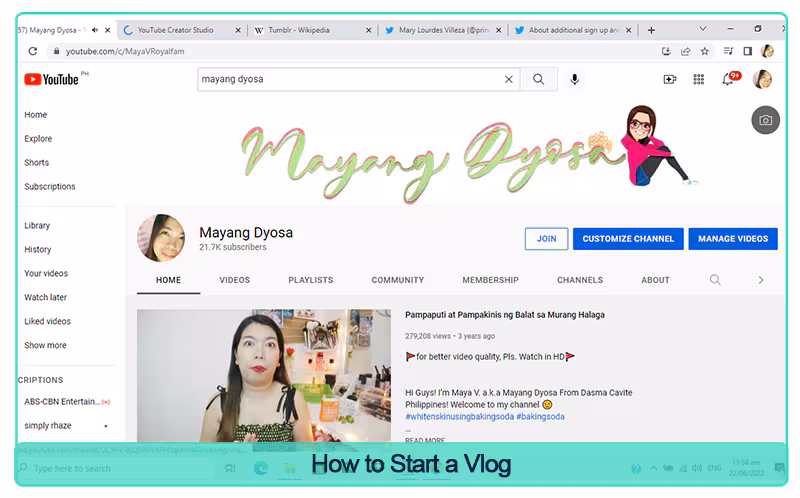
Task: Open Watch later in sidebar
Action: [x=45, y=297]
